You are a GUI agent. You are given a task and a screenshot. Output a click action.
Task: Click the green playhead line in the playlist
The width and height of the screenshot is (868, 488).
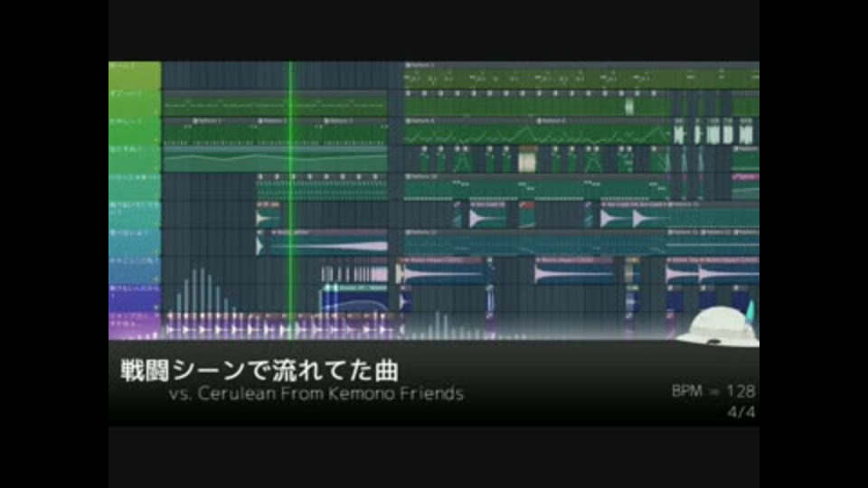(290, 199)
